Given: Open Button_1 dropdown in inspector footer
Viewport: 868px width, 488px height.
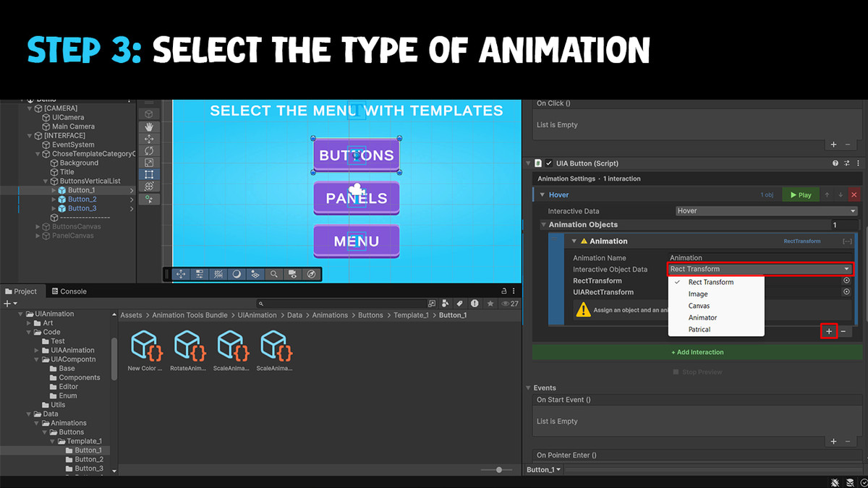Looking at the screenshot, I should (x=544, y=470).
